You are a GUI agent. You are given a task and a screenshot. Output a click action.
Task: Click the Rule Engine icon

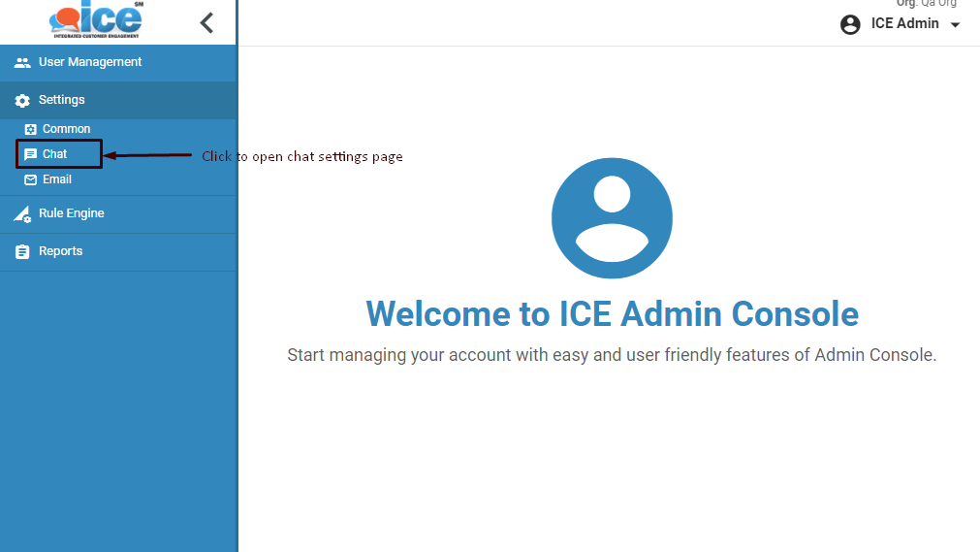pos(22,214)
